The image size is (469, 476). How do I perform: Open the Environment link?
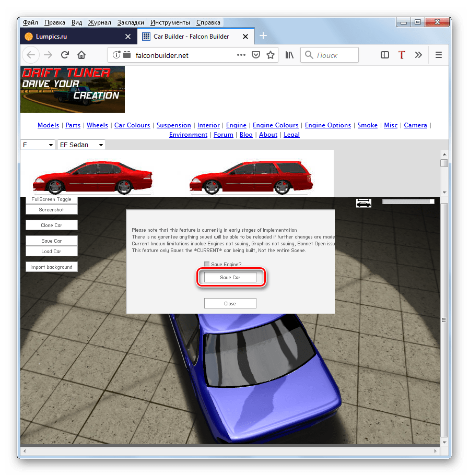coord(189,135)
